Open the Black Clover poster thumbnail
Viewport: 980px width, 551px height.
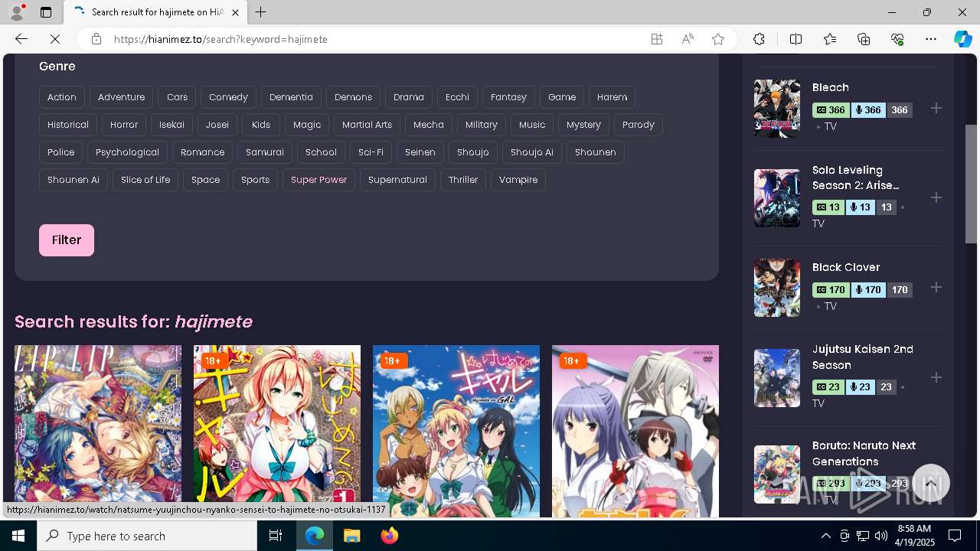(x=777, y=289)
